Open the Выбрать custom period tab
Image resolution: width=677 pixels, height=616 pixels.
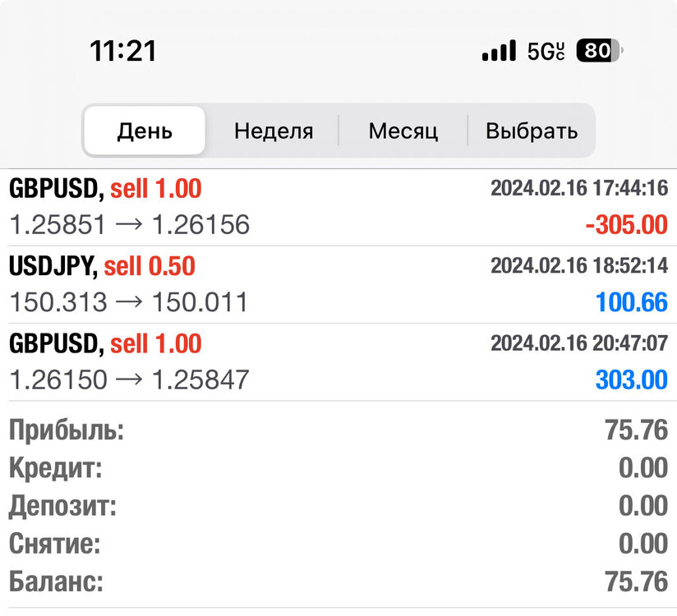[532, 131]
